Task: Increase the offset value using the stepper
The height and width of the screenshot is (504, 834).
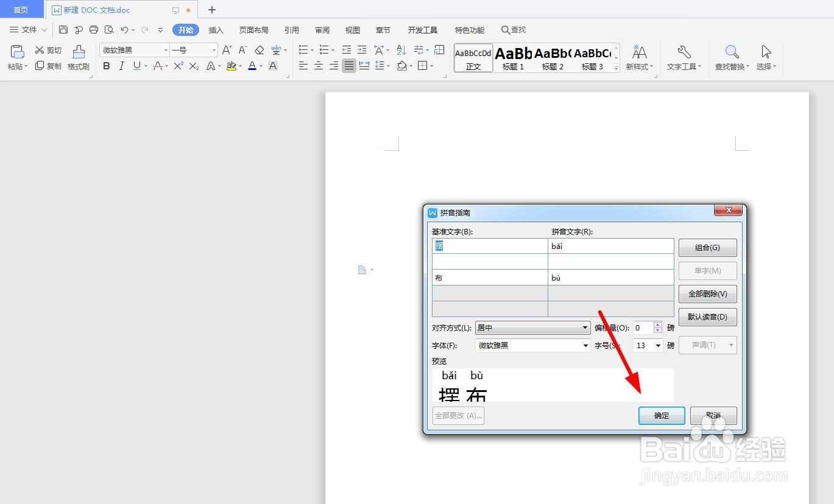Action: pos(657,324)
